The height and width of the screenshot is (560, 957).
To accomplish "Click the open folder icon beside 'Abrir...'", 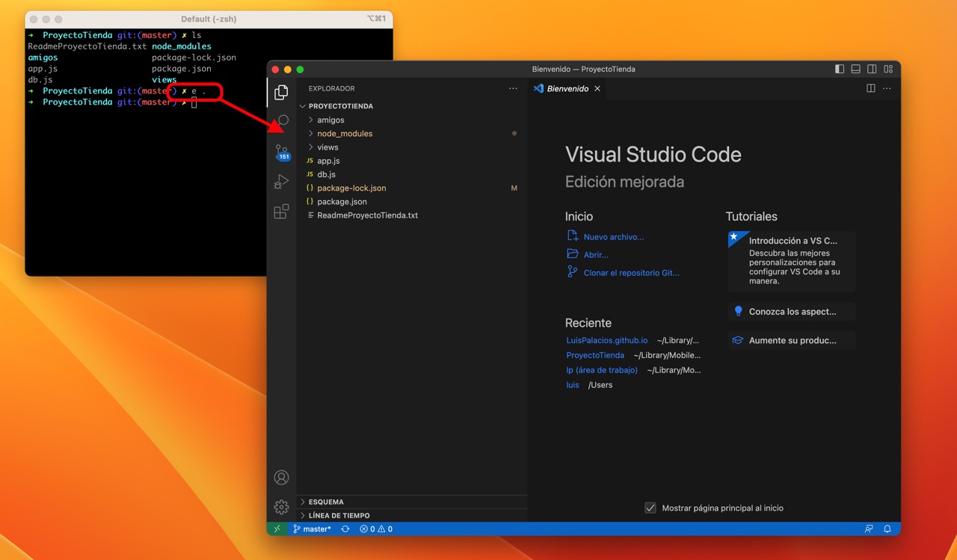I will tap(573, 254).
